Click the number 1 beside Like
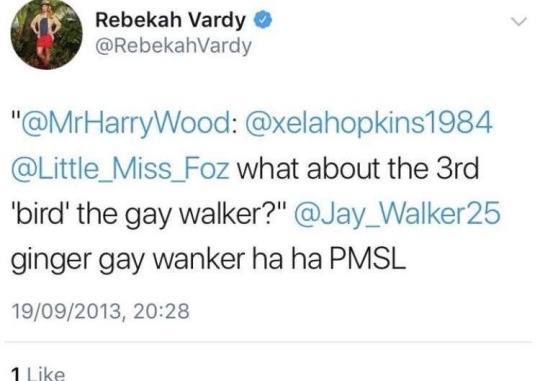The image size is (540, 381). (15, 374)
